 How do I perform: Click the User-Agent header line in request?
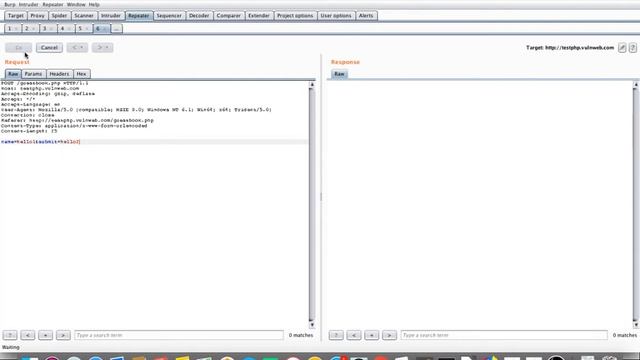pos(136,110)
